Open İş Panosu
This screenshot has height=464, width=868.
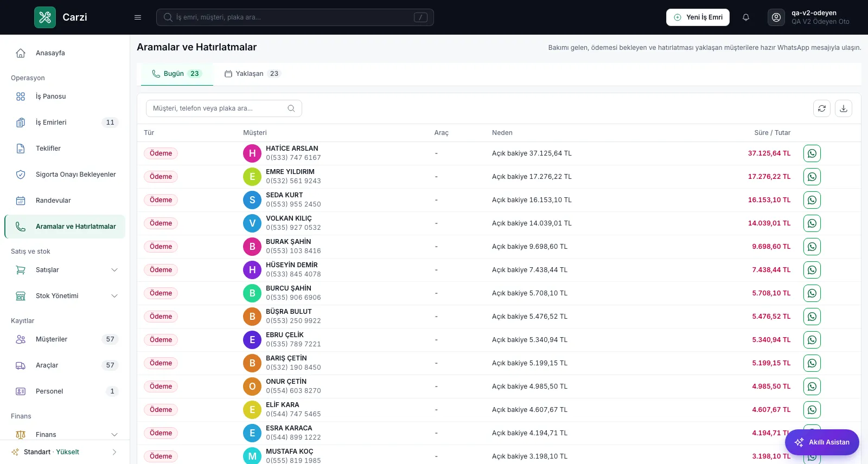(65, 96)
